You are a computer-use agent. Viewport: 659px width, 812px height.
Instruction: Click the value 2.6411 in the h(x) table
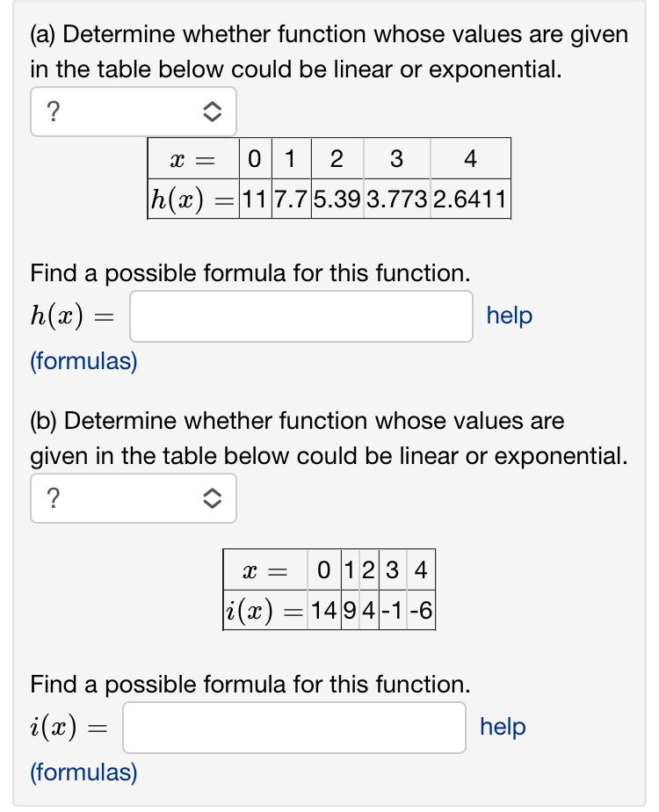[471, 198]
